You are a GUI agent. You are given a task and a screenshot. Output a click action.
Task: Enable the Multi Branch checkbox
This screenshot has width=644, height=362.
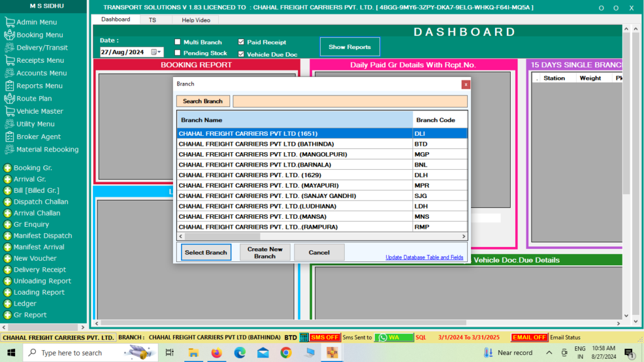coord(177,42)
